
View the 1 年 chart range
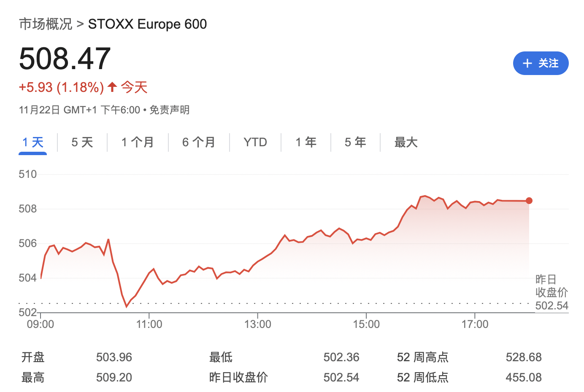pos(306,142)
